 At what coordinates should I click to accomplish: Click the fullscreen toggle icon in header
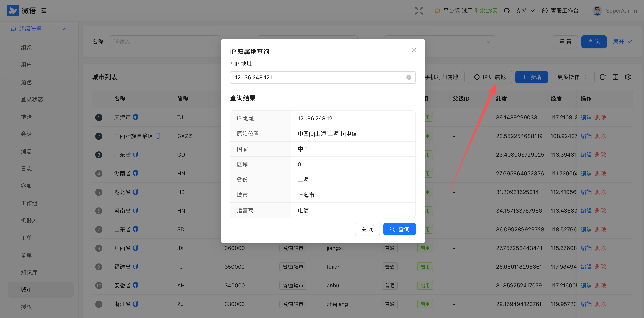point(419,10)
